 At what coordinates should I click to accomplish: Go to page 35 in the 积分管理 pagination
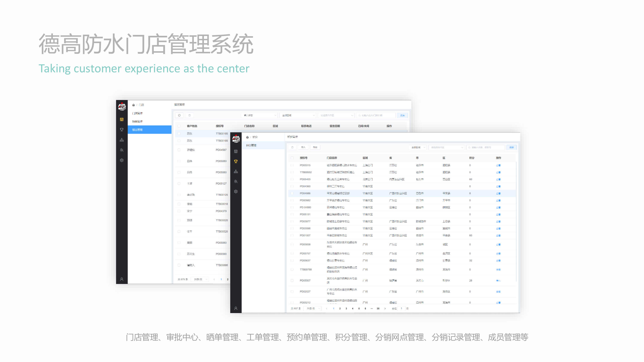point(378,309)
